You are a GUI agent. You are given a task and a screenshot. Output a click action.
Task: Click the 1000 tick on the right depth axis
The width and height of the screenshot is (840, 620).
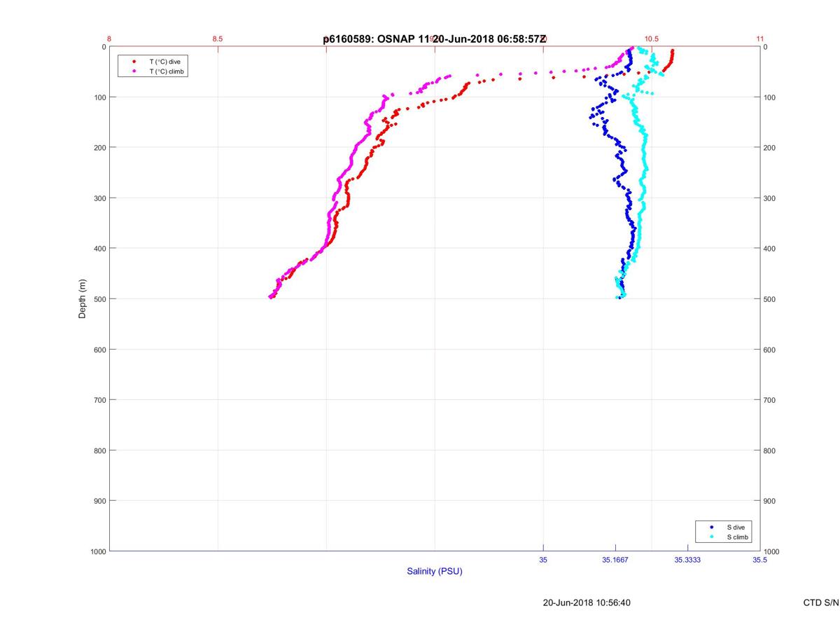pyautogui.click(x=772, y=551)
